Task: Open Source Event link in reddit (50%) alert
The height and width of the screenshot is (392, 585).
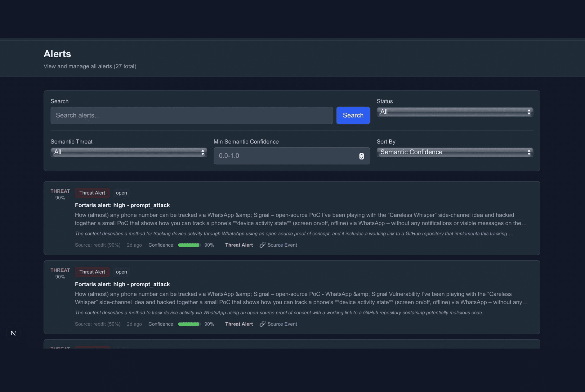Action: click(x=282, y=324)
